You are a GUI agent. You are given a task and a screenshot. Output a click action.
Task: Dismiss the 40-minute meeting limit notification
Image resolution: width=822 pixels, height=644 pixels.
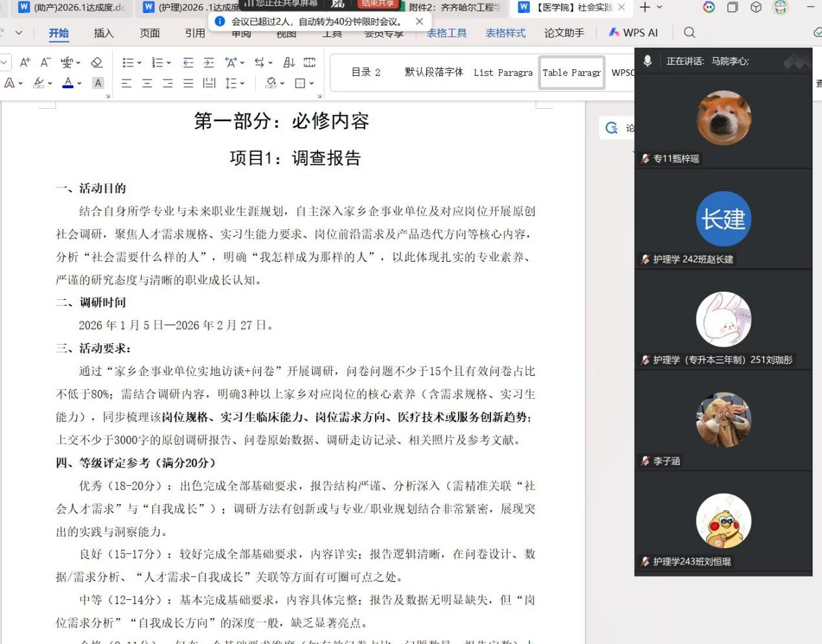[x=419, y=21]
